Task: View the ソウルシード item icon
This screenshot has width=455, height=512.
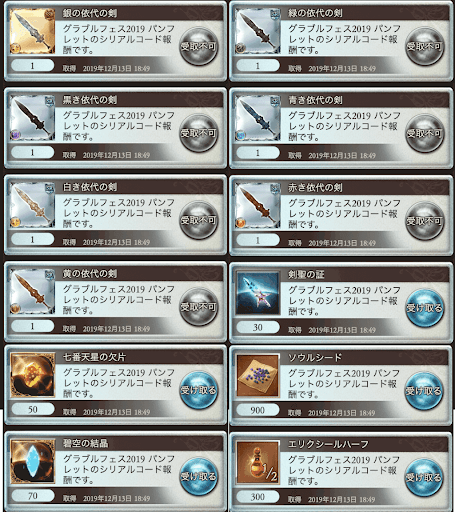Action: point(258,376)
